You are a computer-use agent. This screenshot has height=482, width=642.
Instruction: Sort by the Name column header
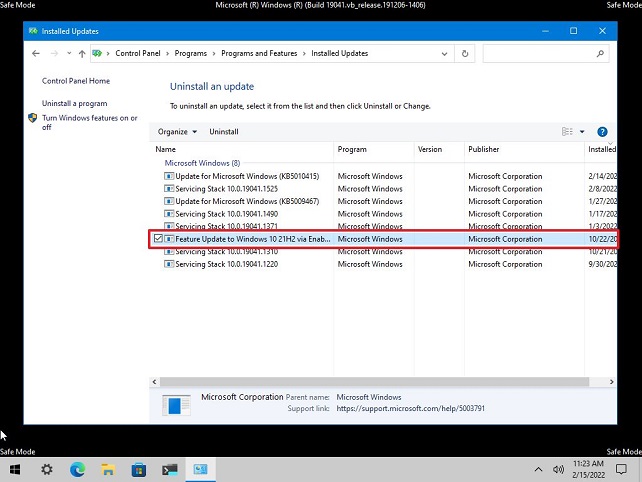[244, 149]
